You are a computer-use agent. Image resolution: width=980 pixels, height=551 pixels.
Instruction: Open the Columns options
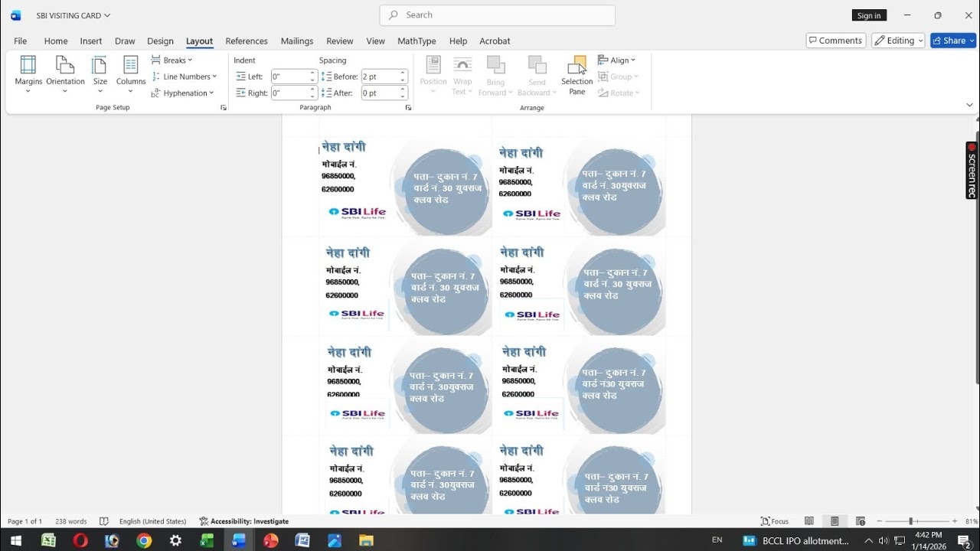(x=131, y=75)
